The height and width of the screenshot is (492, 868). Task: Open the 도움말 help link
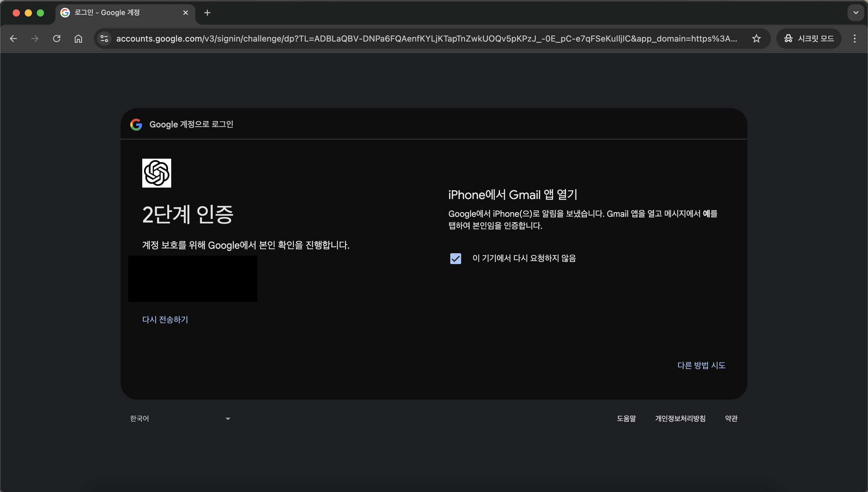tap(626, 418)
